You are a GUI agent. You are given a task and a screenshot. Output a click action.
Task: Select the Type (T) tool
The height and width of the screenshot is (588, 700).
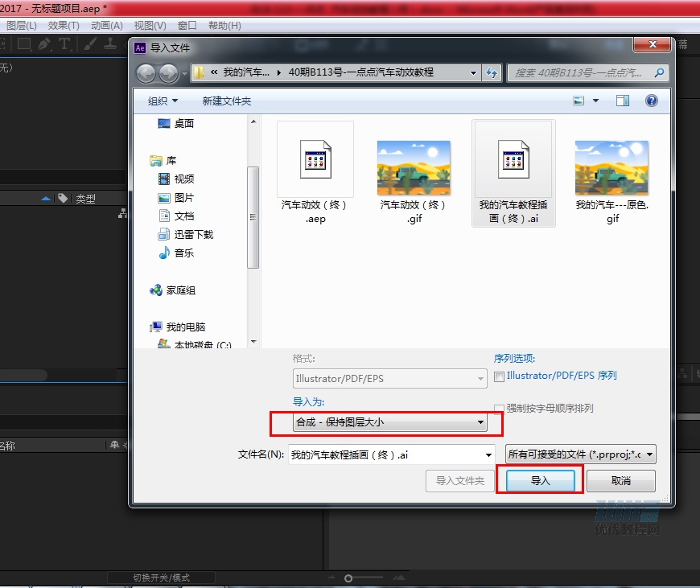pyautogui.click(x=64, y=44)
